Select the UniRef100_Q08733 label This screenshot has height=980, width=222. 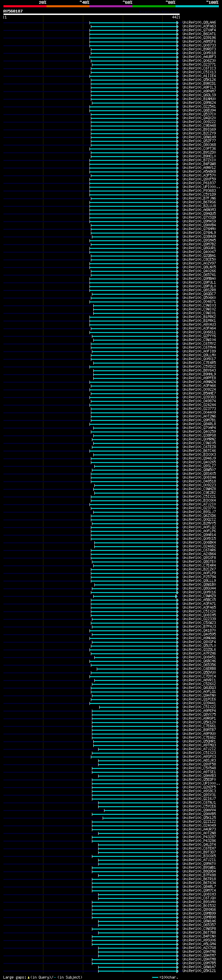[x=199, y=45]
